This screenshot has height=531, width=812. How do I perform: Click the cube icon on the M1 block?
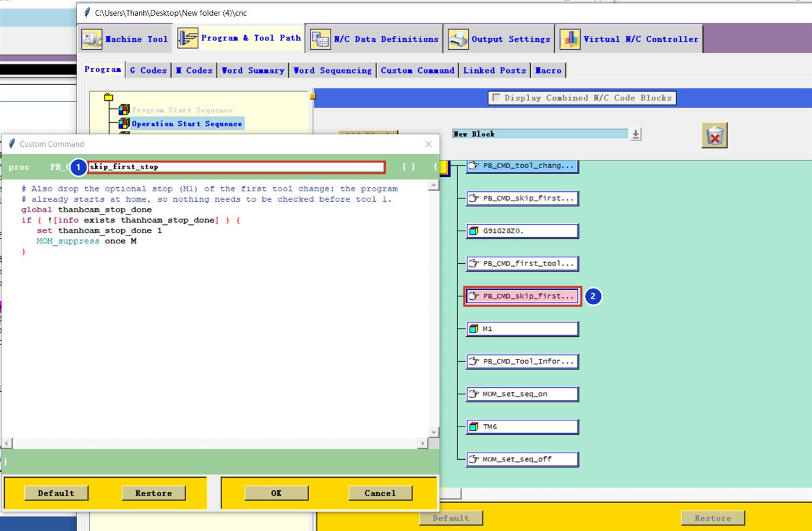pos(473,329)
